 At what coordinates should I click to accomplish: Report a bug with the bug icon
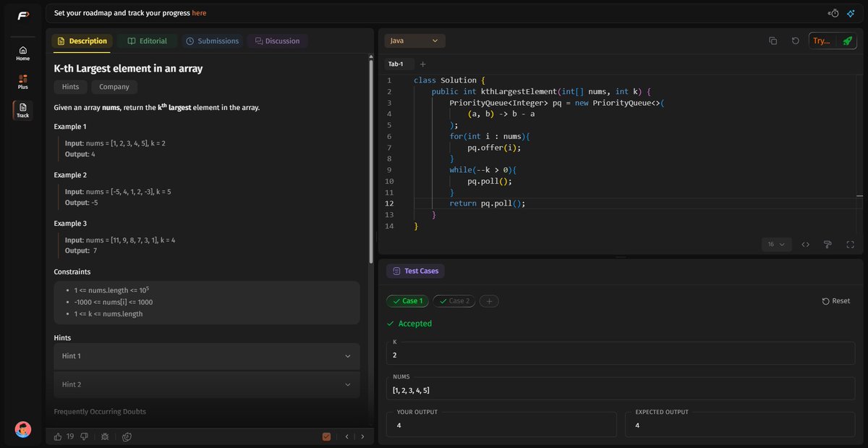pyautogui.click(x=105, y=436)
